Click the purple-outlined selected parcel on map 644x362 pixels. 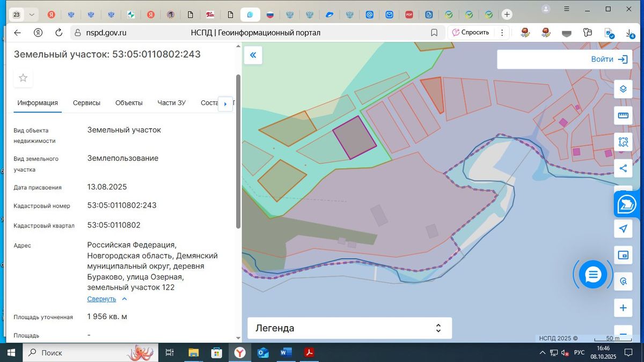tap(354, 137)
